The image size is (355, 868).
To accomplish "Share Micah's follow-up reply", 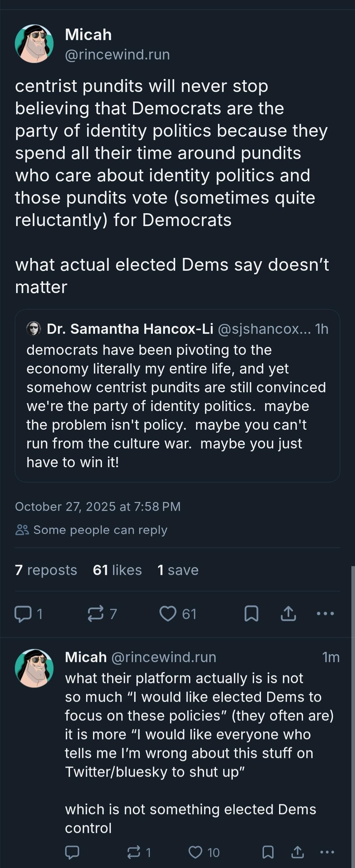I will click(x=297, y=852).
